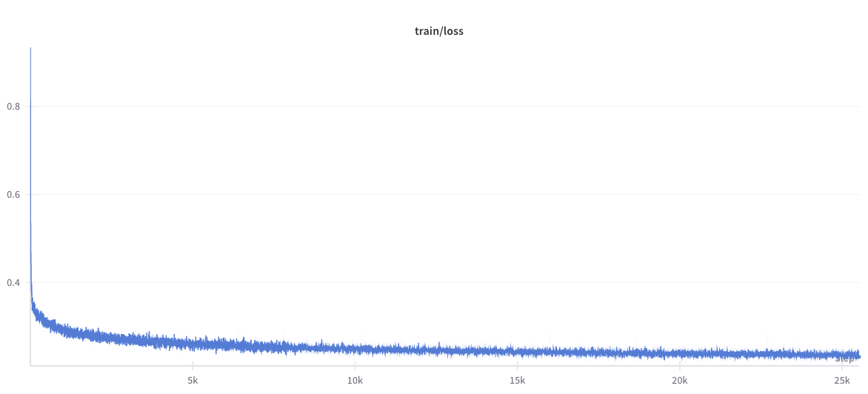Click the 0.4 horizontal gridline mid-chart
868x394 pixels.
tap(444, 283)
